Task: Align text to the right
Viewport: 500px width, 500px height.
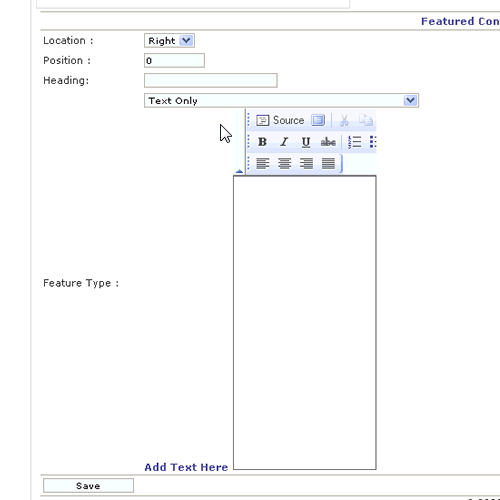Action: 306,163
